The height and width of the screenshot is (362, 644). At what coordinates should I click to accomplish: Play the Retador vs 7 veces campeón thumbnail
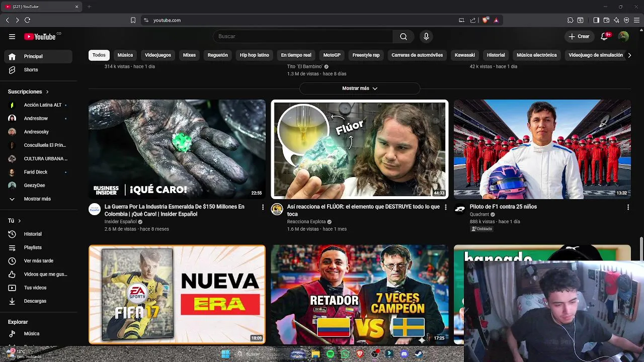(360, 294)
